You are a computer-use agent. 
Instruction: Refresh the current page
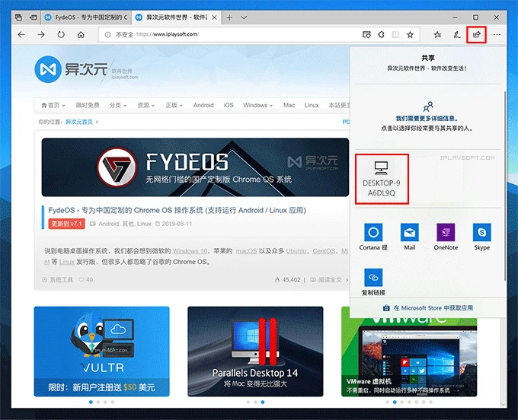click(61, 34)
